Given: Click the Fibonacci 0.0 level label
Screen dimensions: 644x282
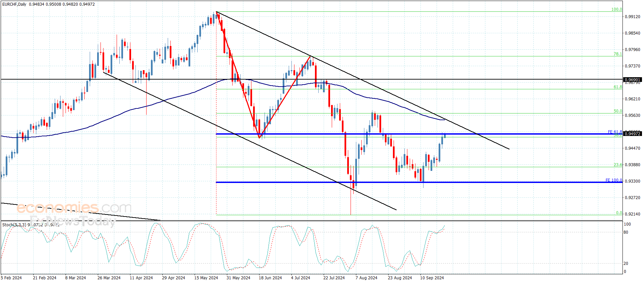Looking at the screenshot, I should (x=619, y=213).
